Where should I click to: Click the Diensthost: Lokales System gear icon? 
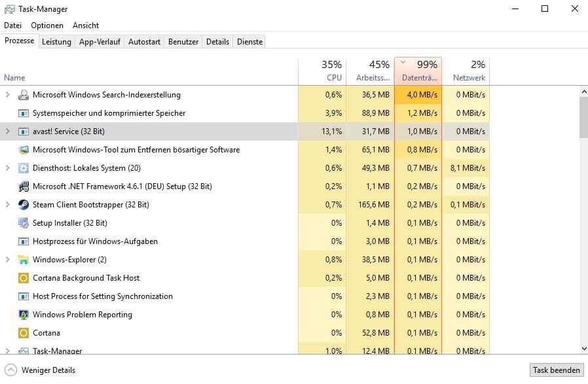coord(24,168)
